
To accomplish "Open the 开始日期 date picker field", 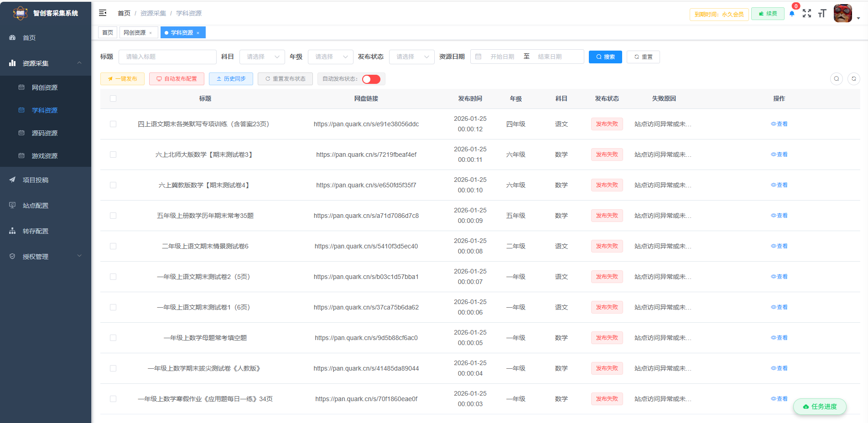I will 502,57.
